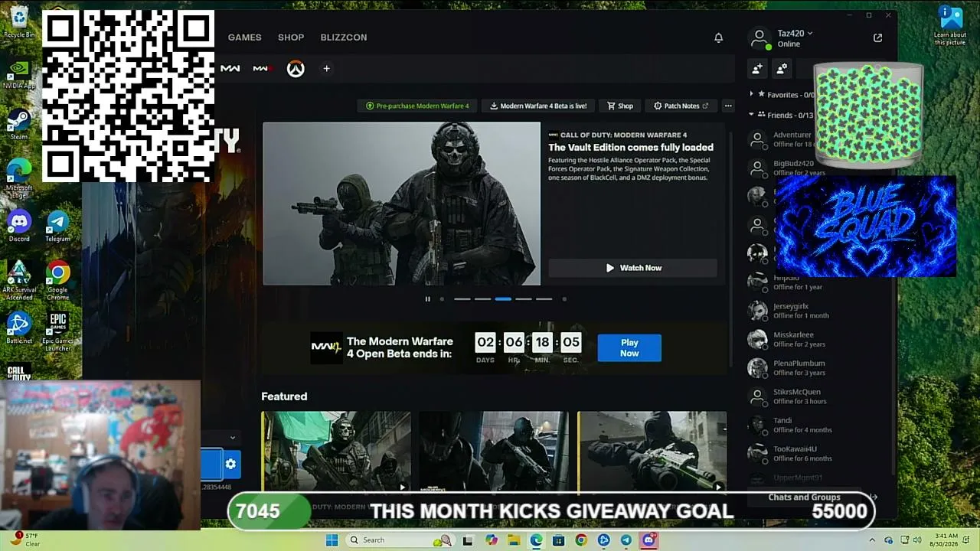Open Edge from the taskbar
The image size is (980, 551).
pos(536,540)
